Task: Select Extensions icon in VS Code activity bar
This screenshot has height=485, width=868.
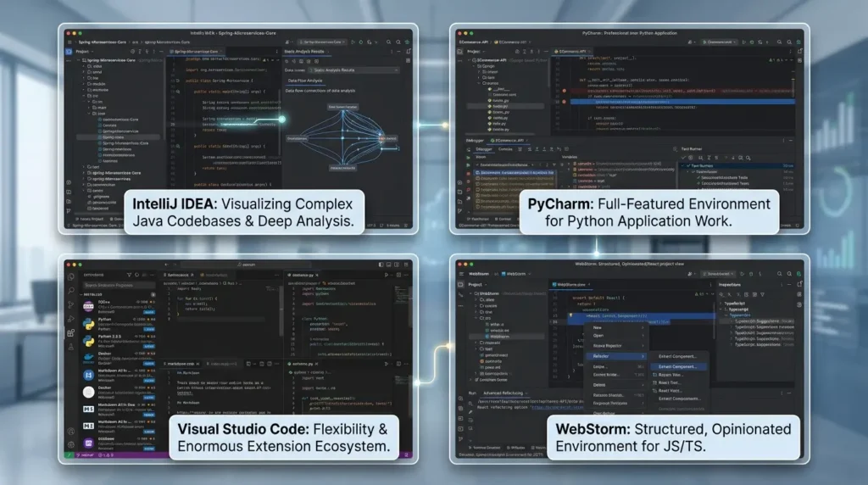Action: tap(71, 332)
